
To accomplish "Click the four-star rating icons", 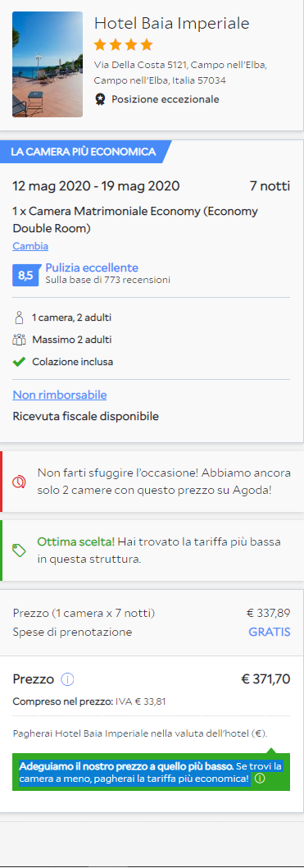I will click(x=123, y=44).
